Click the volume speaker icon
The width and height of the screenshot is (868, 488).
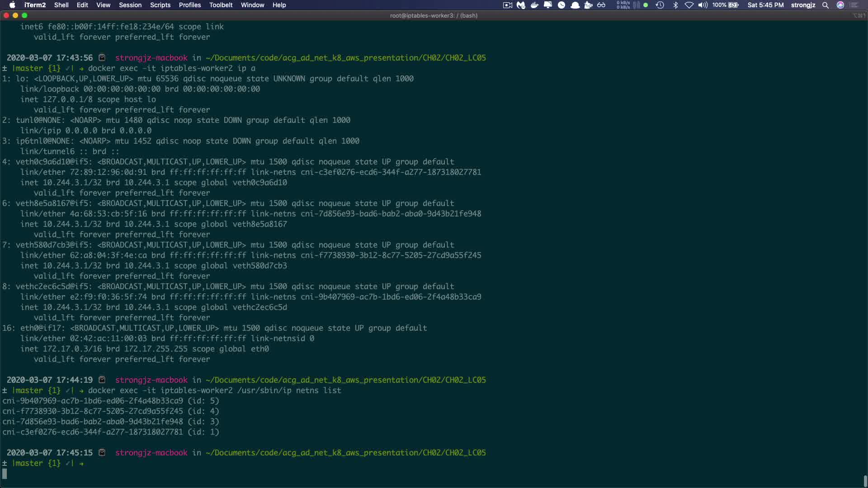(703, 5)
